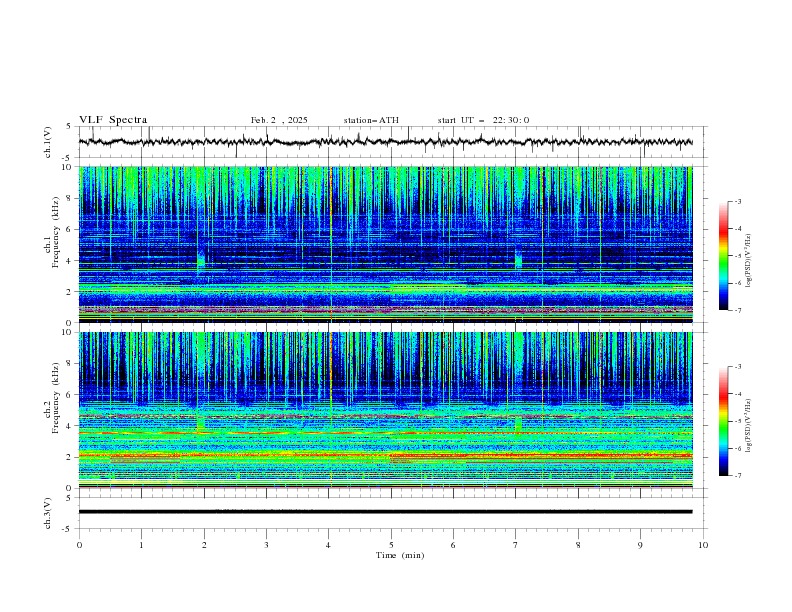792x612 pixels.
Task: Click the "-4" label on ch.2 colorbar
Action: 737,394
